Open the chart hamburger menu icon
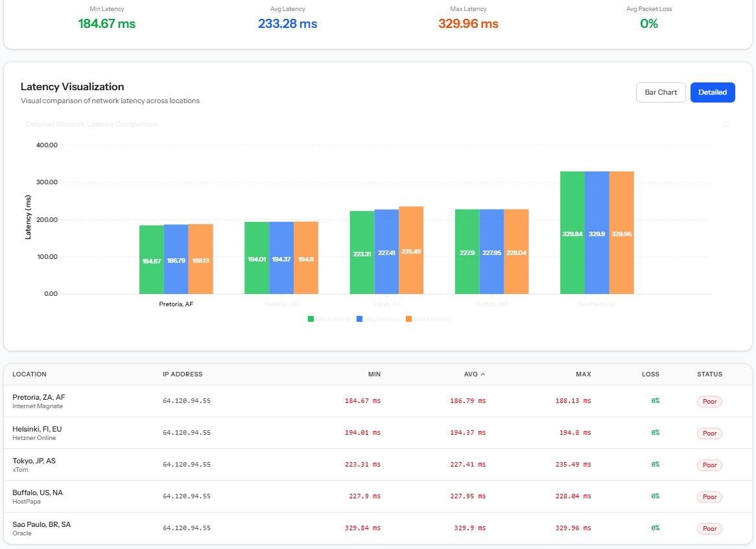Screen dimensions: 756x549 click(x=726, y=125)
